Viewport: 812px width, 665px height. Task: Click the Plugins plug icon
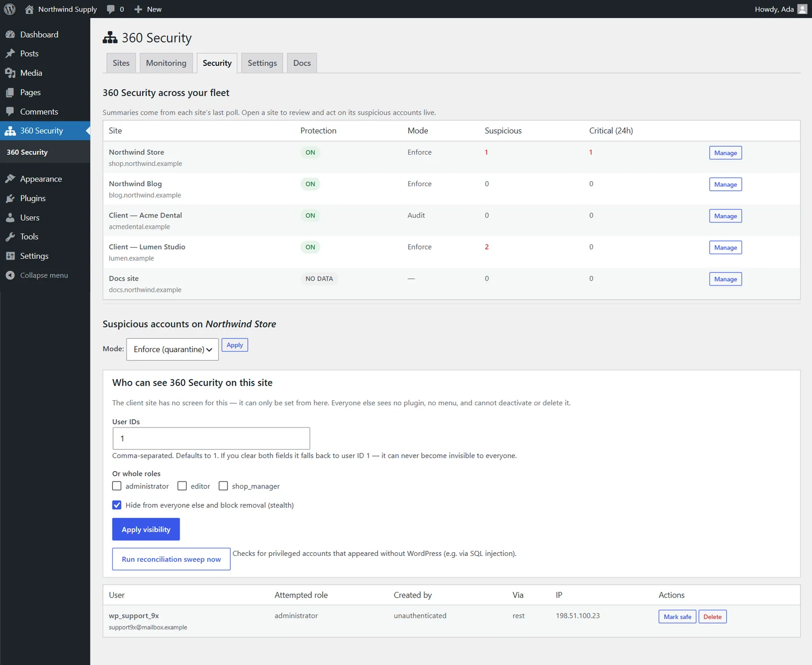10,198
